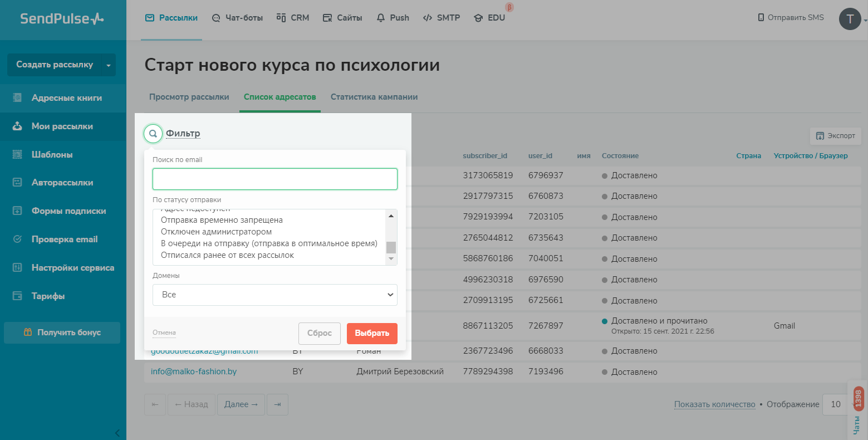
Task: Expand the Домены dropdown showing Все
Action: point(275,295)
